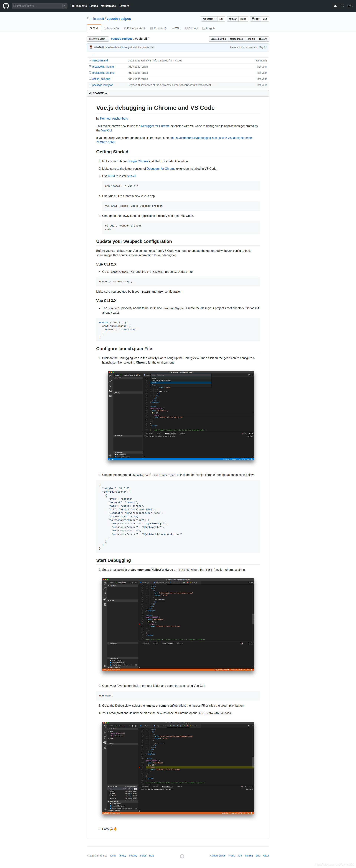Click the file icon beside README.md
This screenshot has height=868, width=356.
point(90,61)
